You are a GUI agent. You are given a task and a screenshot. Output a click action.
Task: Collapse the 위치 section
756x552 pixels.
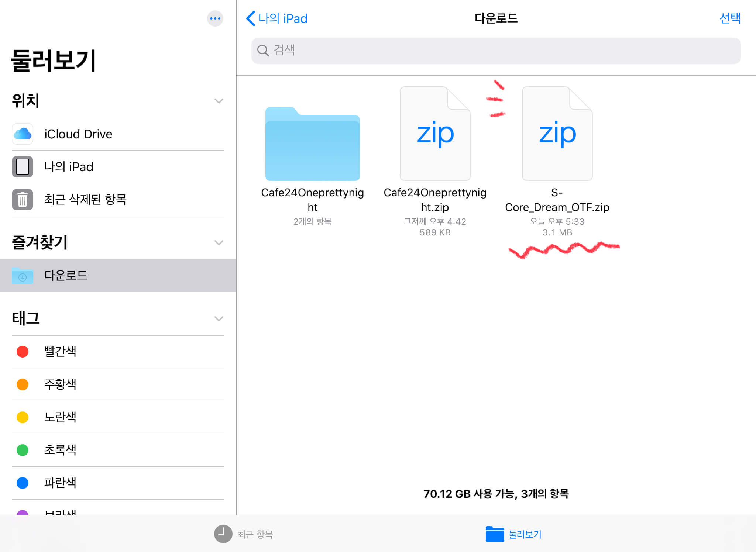pos(219,101)
